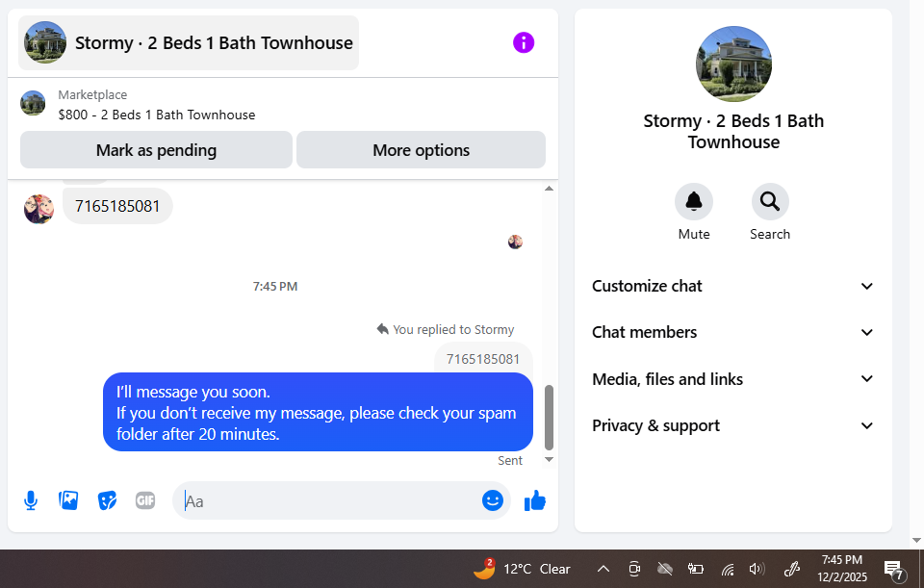Open Meet Now camera tray icon
924x588 pixels.
pos(634,569)
